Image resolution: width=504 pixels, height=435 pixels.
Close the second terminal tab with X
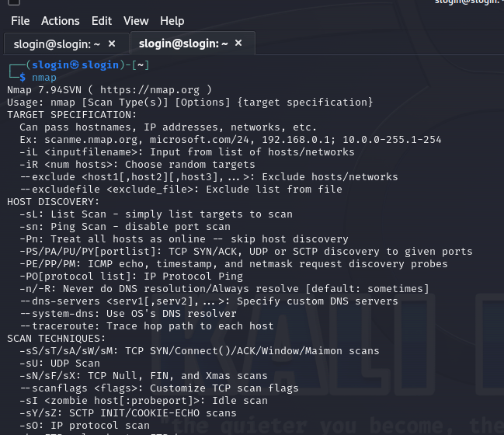click(x=238, y=43)
